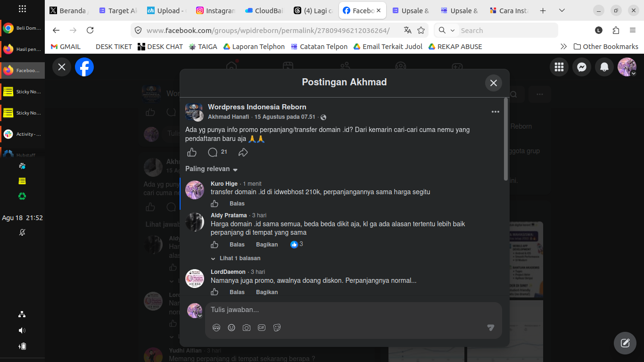
Task: Open the Firefox account icon
Action: click(x=599, y=30)
